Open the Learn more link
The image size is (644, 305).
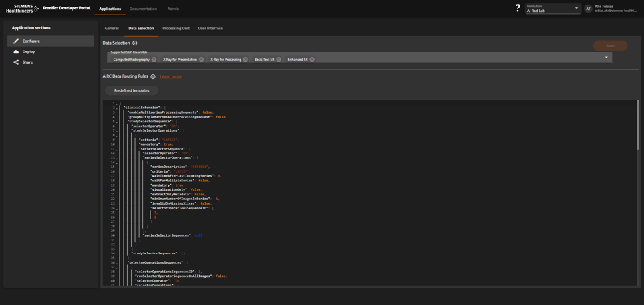pos(170,77)
